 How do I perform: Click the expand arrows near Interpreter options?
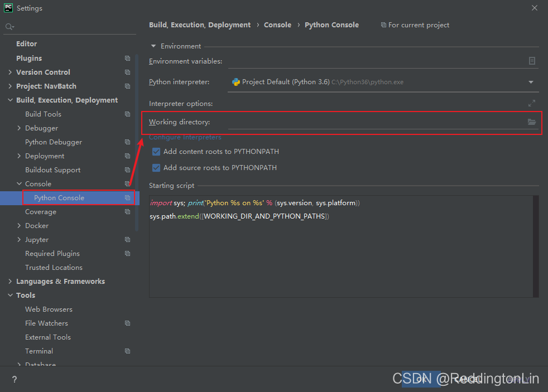coord(531,103)
